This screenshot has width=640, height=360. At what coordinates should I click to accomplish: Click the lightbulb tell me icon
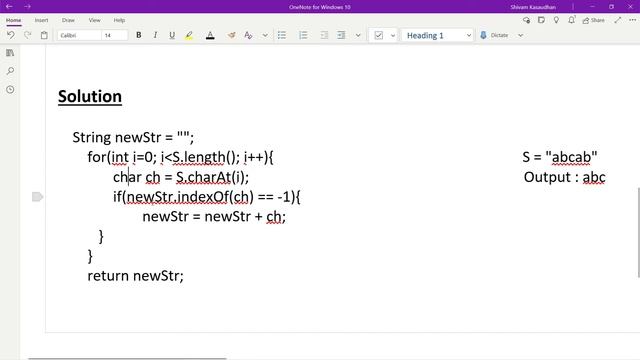click(556, 20)
